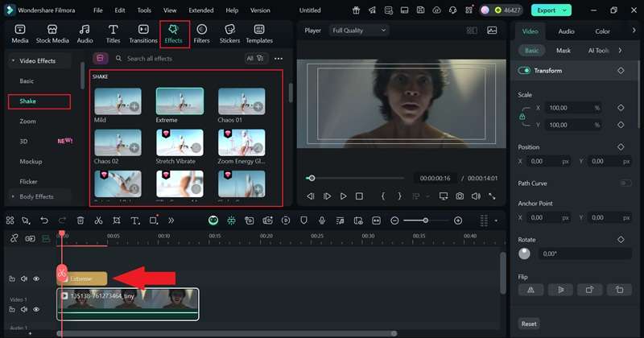
Task: Expand the Body Effects category
Action: coord(13,196)
